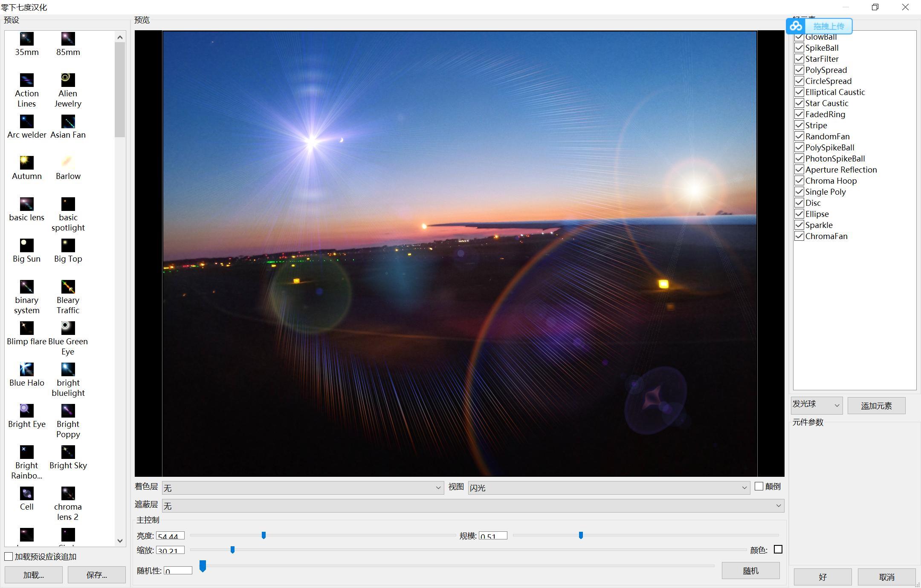Confirm with the 好 button
Viewport: 921px width, 588px height.
tap(823, 577)
